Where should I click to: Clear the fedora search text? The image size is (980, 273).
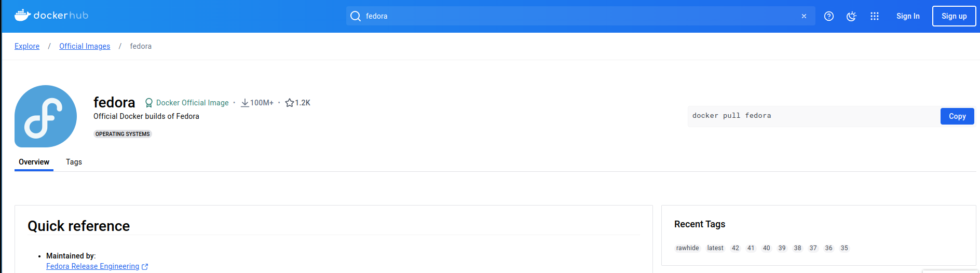click(x=804, y=16)
